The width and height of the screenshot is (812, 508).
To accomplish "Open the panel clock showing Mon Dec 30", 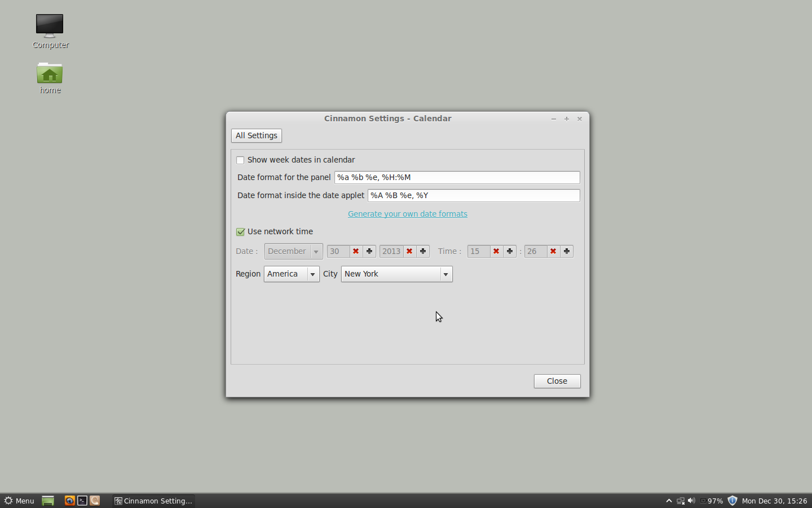I will [774, 501].
